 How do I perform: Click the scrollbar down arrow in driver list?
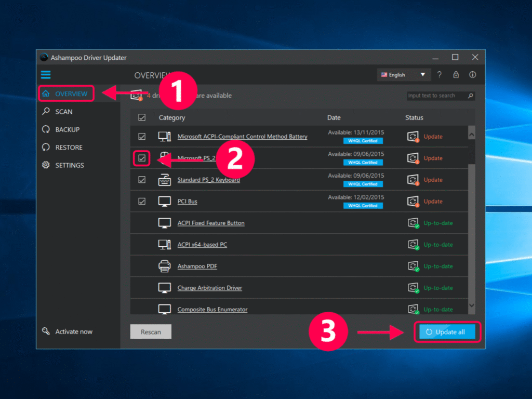coord(471,305)
